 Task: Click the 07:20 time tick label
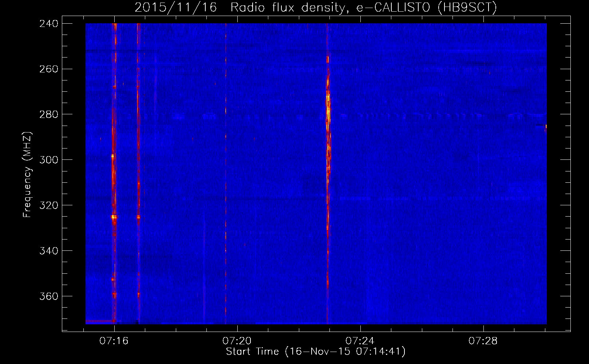pos(237,341)
